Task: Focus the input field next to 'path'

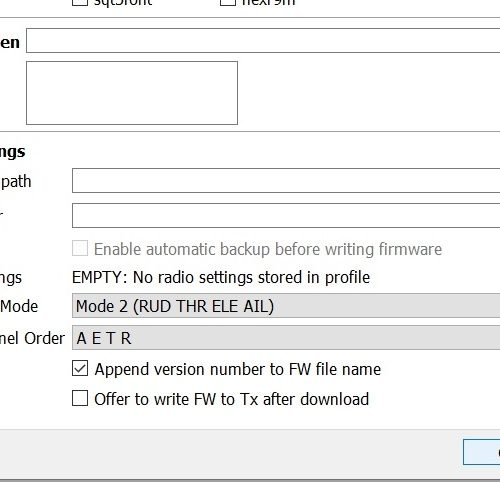Action: (286, 181)
